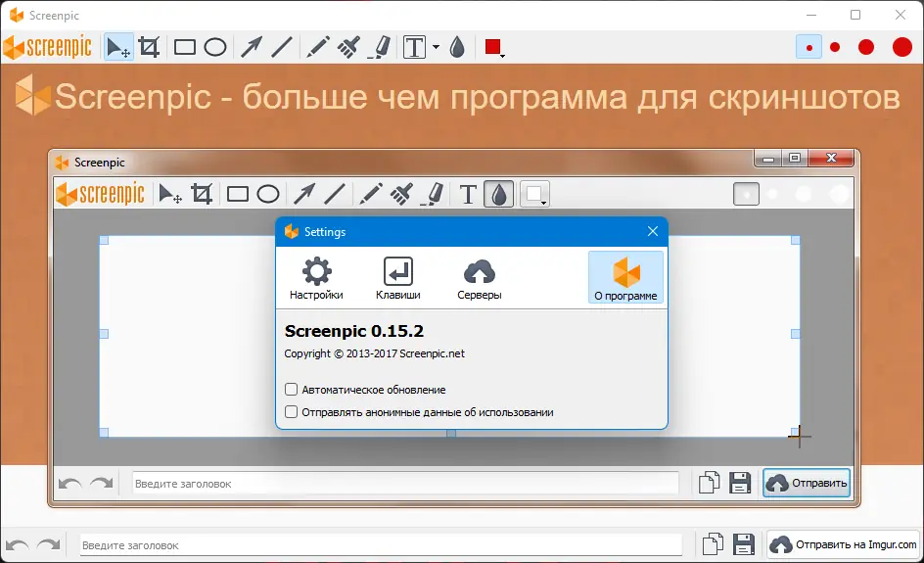
Task: Redo using the bottom-bar redo arrow
Action: point(49,544)
